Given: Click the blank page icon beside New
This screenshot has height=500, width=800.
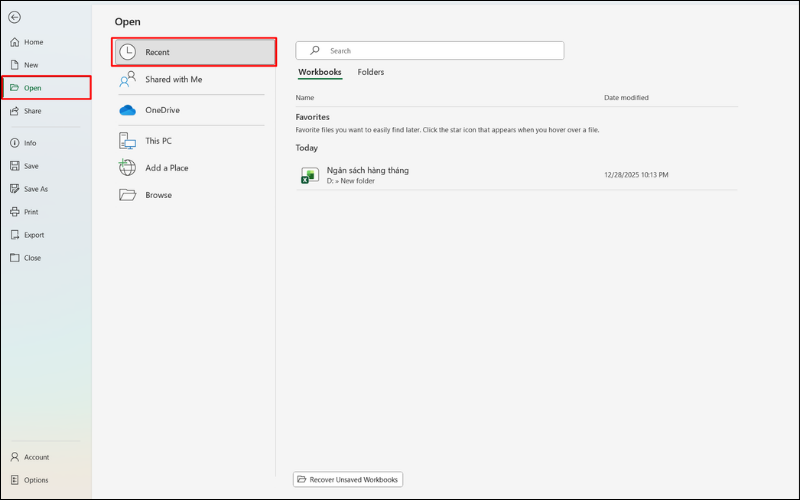Looking at the screenshot, I should point(15,65).
